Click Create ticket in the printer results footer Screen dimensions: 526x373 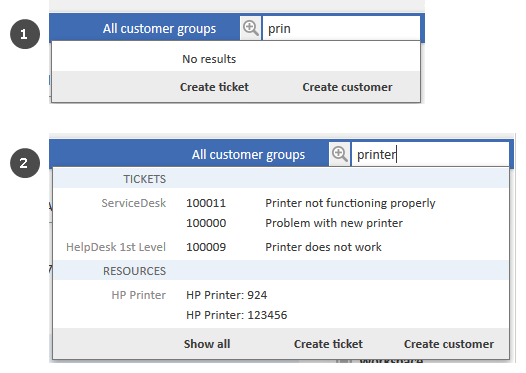click(x=328, y=344)
